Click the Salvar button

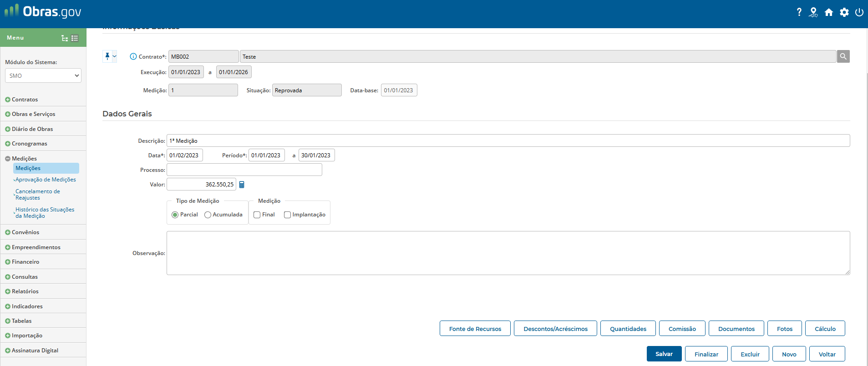(x=664, y=354)
